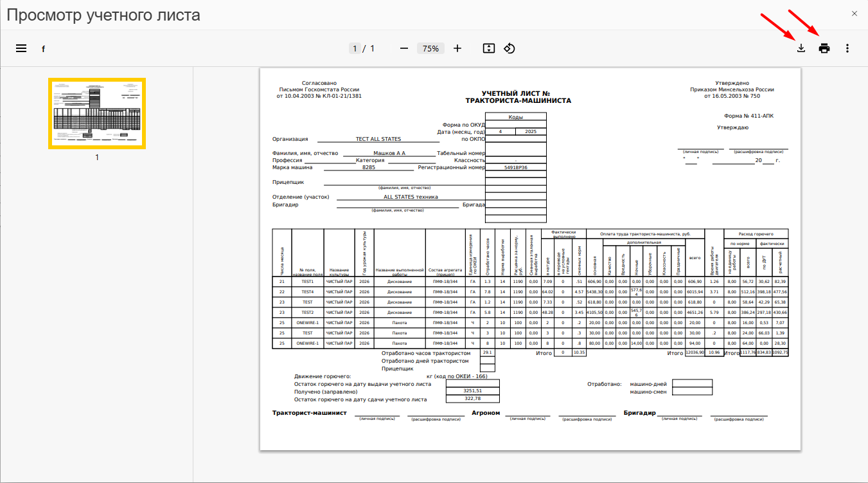This screenshot has width=868, height=483.
Task: Open the three-dot more actions menu
Action: point(847,48)
